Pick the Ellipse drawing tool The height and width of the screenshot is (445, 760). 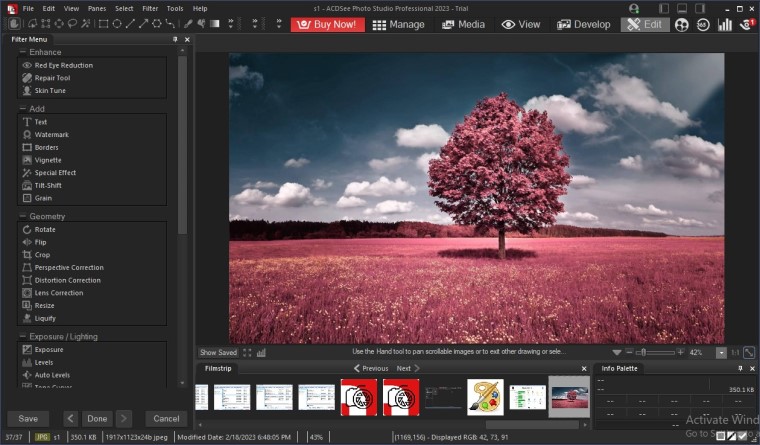(117, 23)
